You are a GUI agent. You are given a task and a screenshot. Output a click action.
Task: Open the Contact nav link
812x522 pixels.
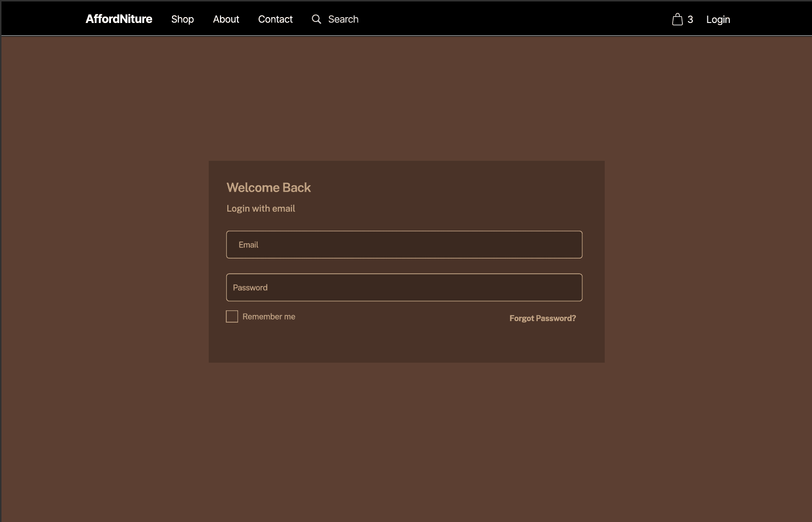[x=275, y=19]
